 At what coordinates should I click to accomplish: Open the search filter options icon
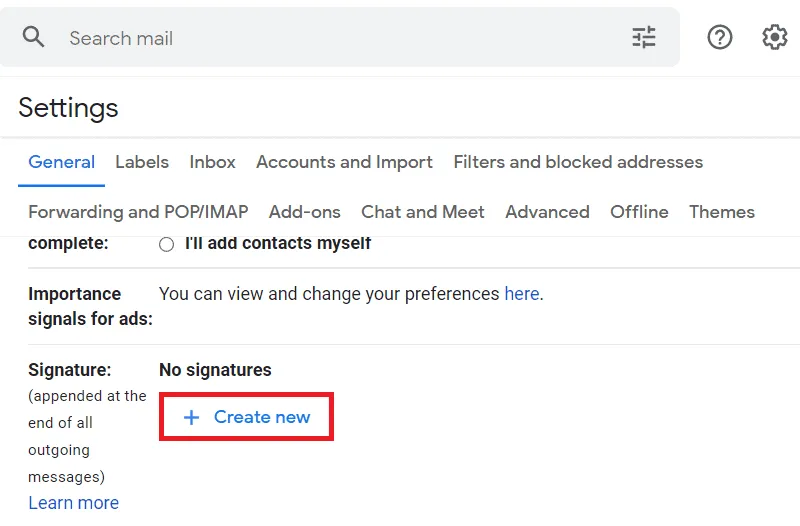(x=644, y=37)
